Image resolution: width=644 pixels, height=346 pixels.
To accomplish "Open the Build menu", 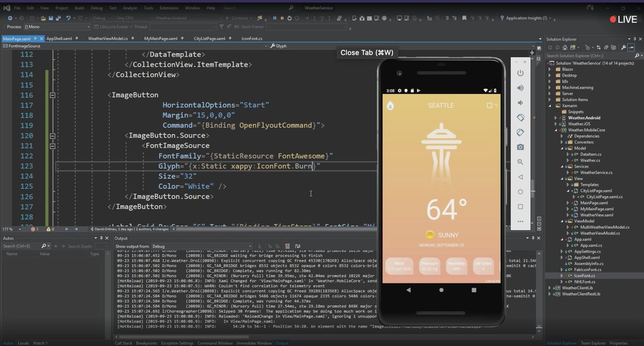I will point(79,8).
